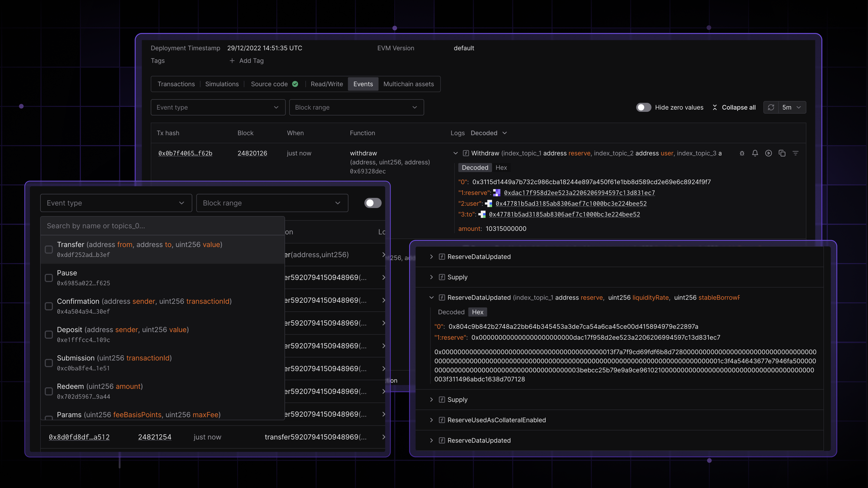Open the Multichain assets tab
The width and height of the screenshot is (868, 488).
[408, 84]
